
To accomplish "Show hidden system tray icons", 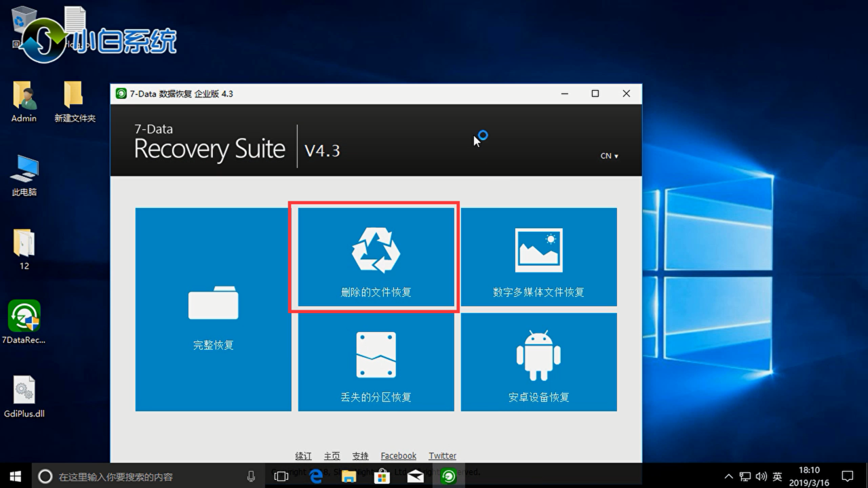I will (729, 476).
